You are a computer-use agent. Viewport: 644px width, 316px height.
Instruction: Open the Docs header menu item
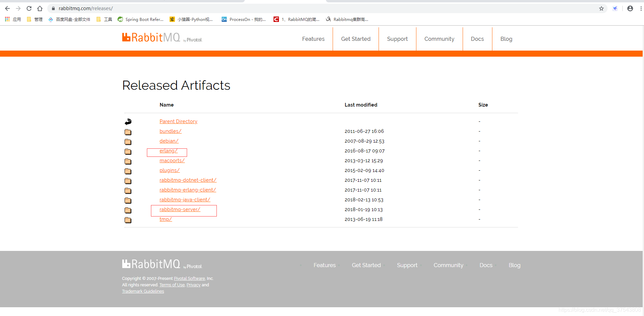coord(477,39)
